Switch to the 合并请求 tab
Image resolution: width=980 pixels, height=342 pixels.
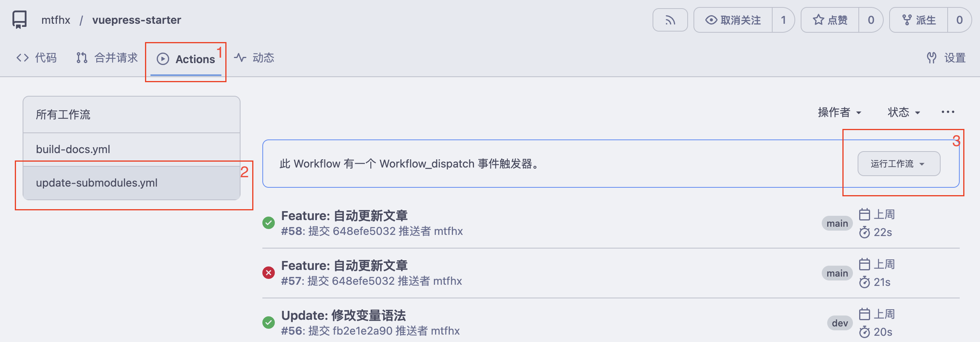107,58
